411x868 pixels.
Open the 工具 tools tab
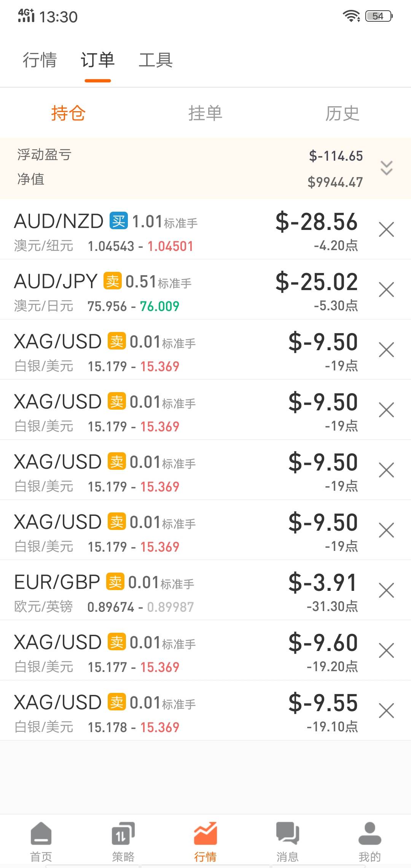(156, 60)
